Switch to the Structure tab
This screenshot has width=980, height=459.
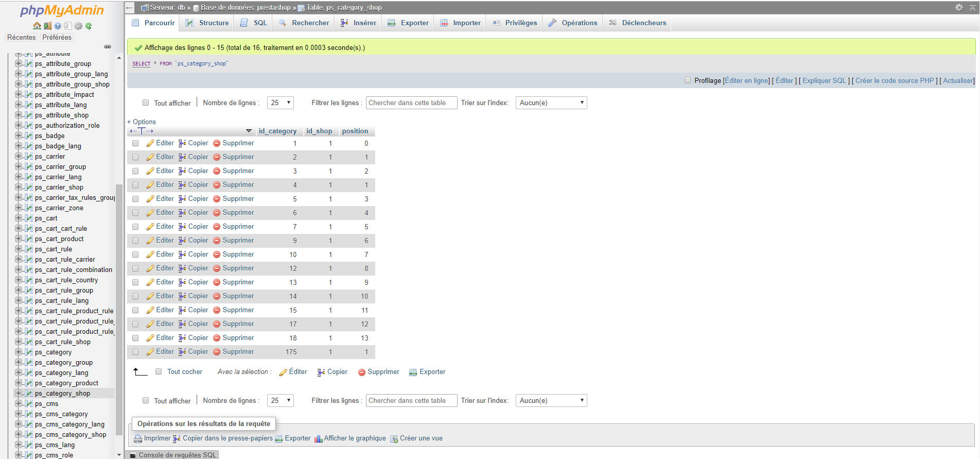[207, 23]
